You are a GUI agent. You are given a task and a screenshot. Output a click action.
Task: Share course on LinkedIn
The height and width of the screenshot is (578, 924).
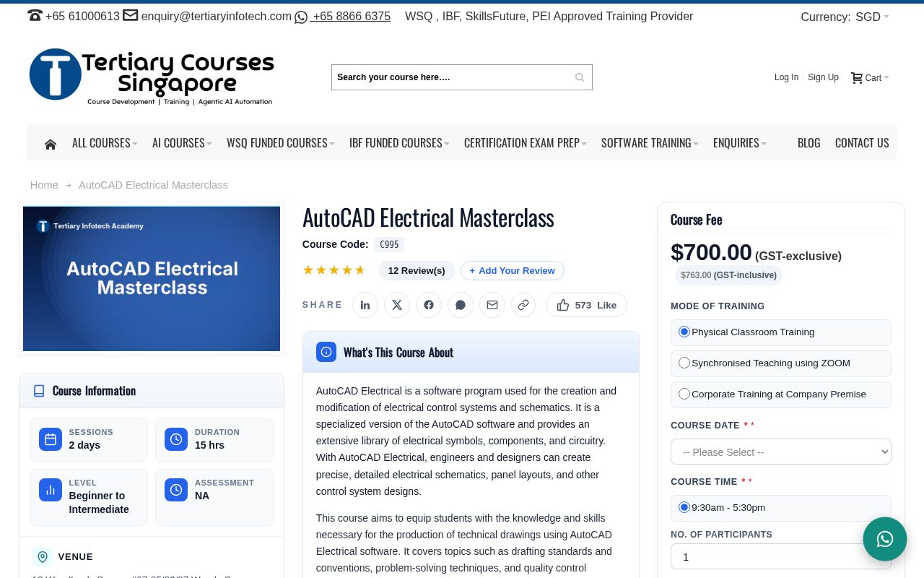pos(365,305)
